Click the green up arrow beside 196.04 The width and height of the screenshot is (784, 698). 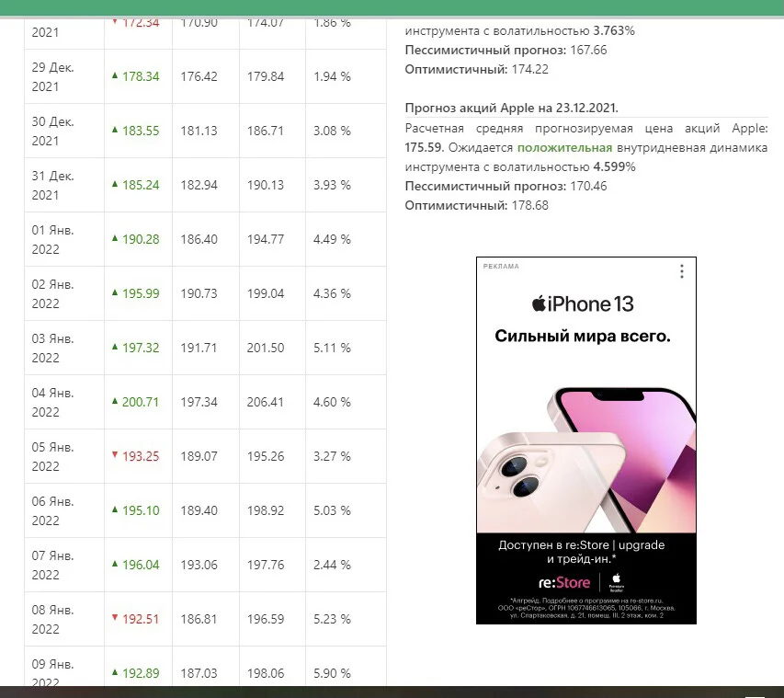coord(115,564)
